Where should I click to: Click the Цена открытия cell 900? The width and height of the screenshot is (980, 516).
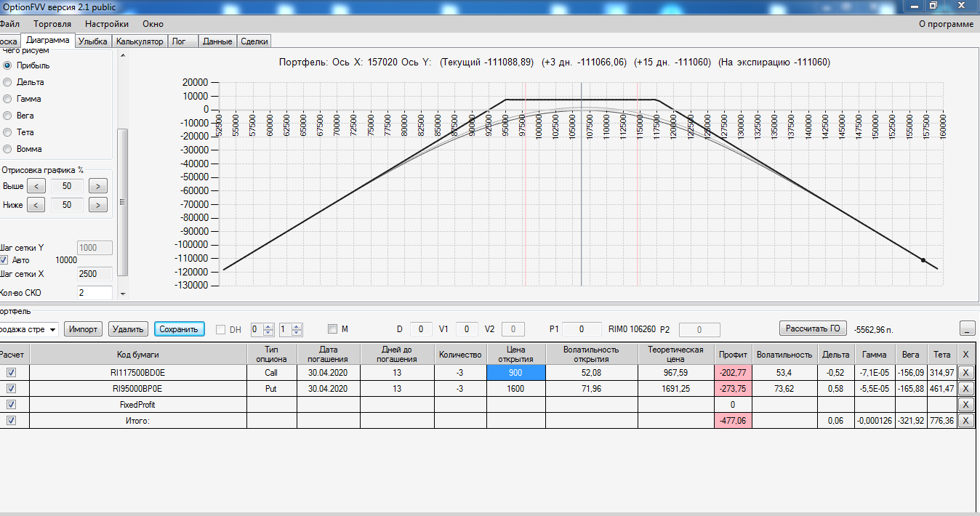coord(515,372)
